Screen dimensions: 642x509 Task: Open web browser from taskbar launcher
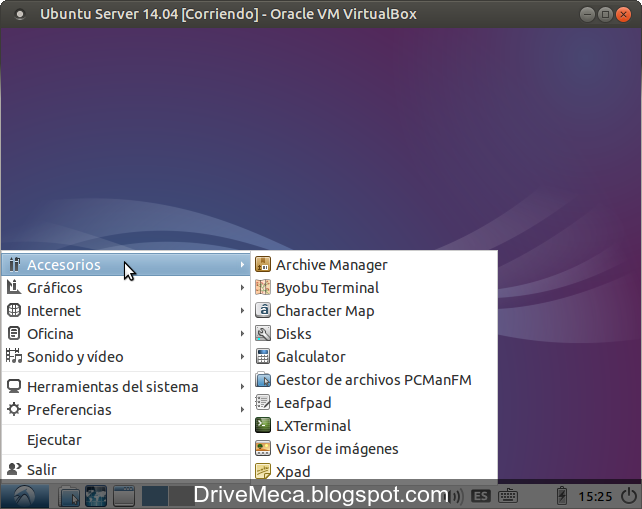tap(96, 496)
